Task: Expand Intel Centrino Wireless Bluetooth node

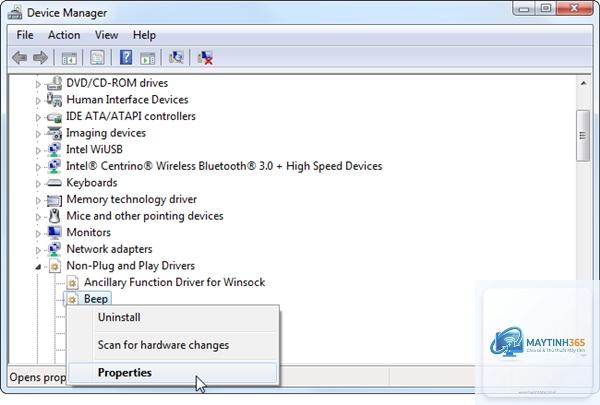Action: click(x=38, y=167)
